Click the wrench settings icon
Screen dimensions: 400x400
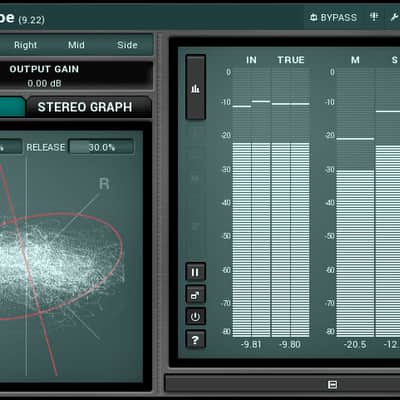[x=395, y=17]
